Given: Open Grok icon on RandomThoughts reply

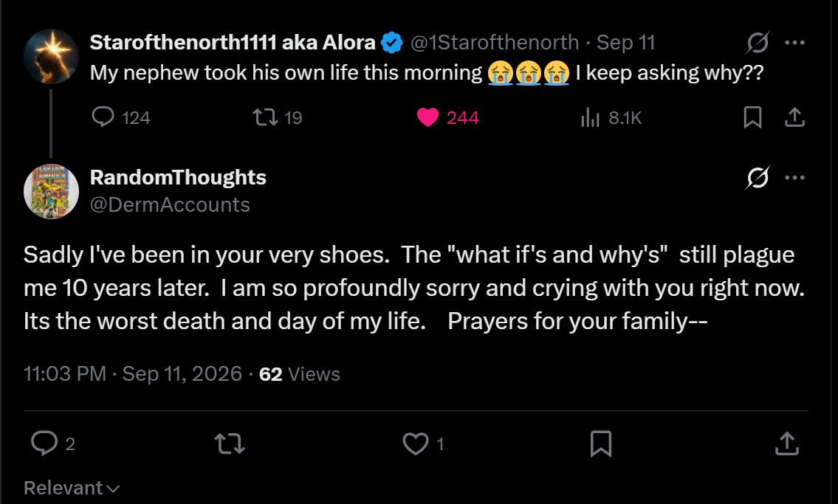Looking at the screenshot, I should click(758, 178).
